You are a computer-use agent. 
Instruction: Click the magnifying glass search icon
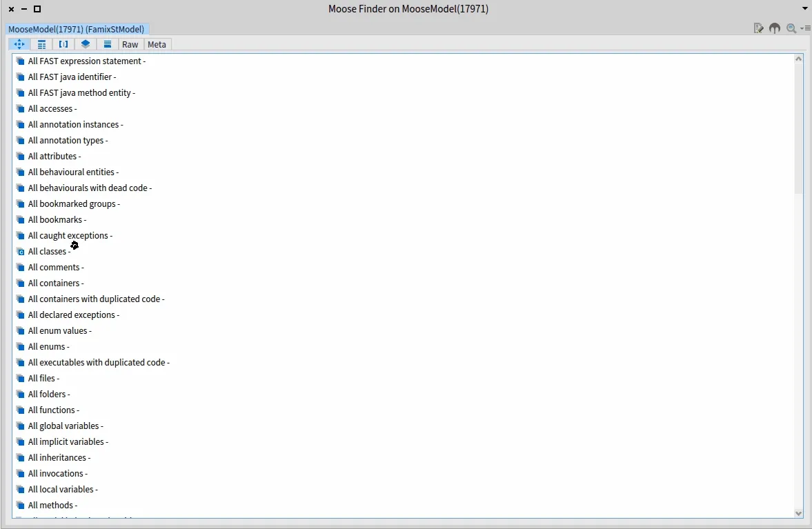click(x=791, y=28)
